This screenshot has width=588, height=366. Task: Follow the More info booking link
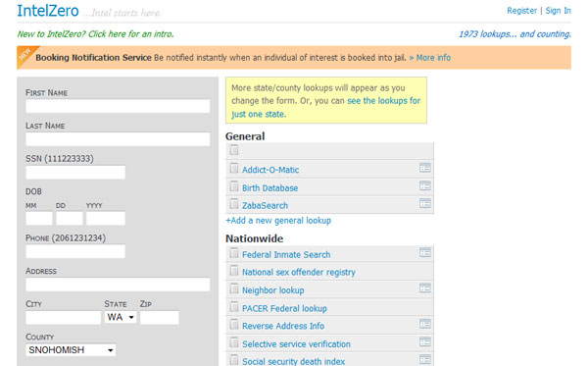coord(430,58)
